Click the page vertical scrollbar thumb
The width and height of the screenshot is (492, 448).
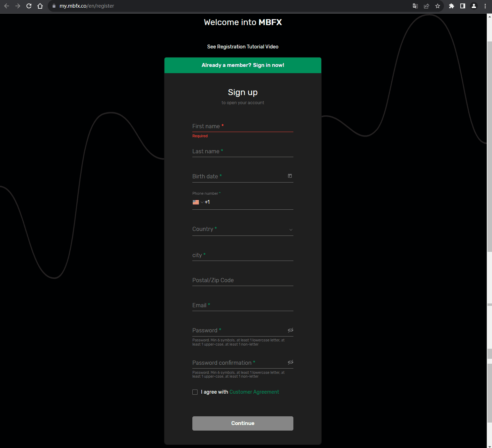[x=489, y=146]
